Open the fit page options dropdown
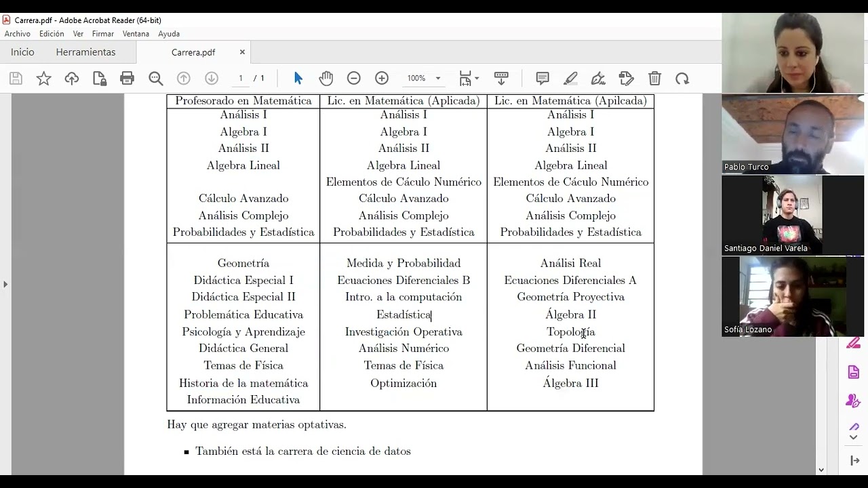Screen dimensions: 868x488 coord(469,79)
